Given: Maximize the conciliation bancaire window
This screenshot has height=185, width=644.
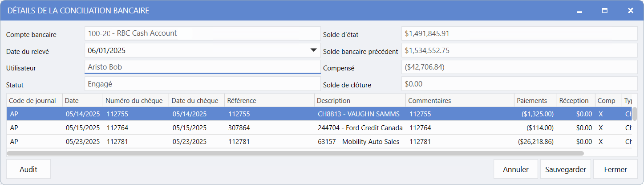Looking at the screenshot, I should click(605, 11).
